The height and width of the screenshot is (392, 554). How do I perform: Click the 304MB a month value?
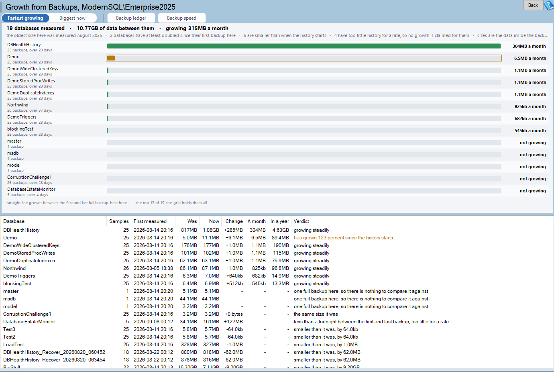[529, 46]
